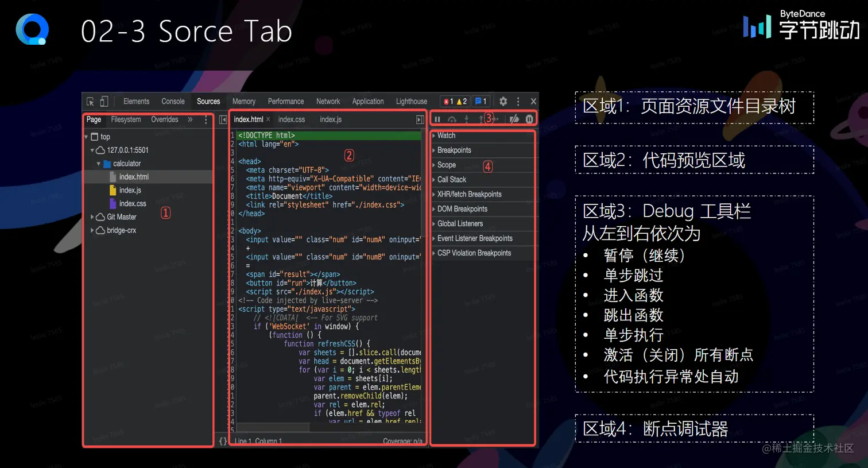Pause script execution button
The width and height of the screenshot is (868, 468).
point(437,119)
